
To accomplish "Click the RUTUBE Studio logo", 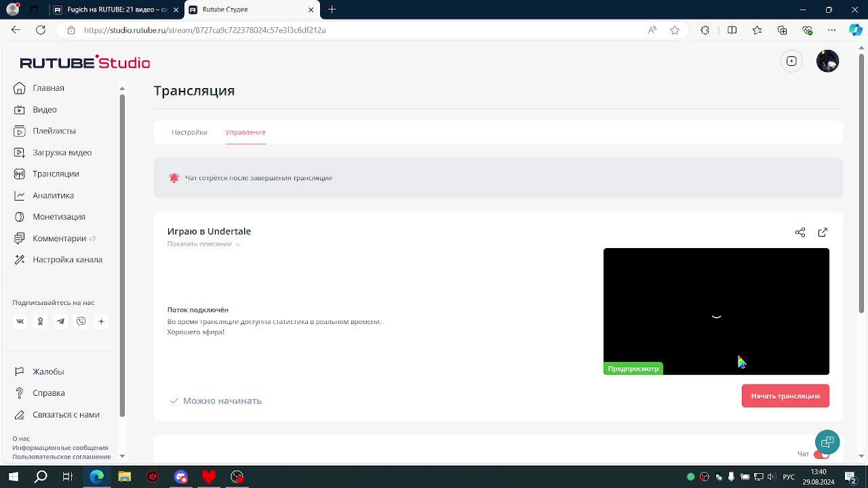I will [85, 62].
